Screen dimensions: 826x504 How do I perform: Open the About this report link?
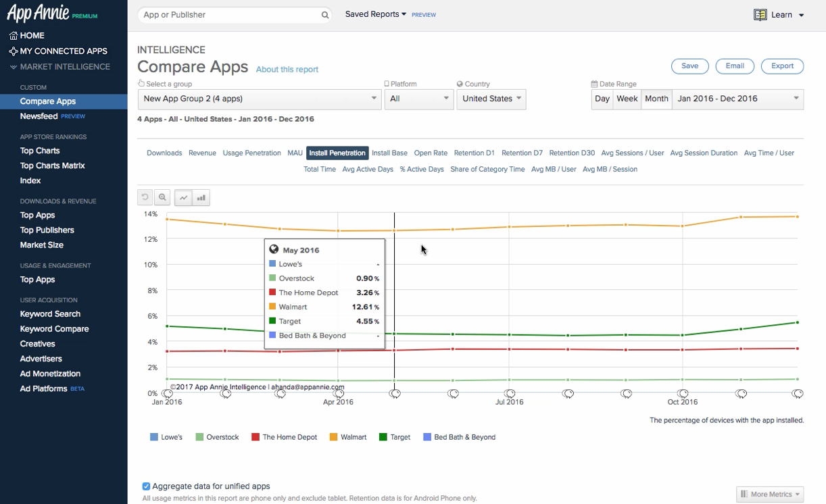[x=287, y=70]
